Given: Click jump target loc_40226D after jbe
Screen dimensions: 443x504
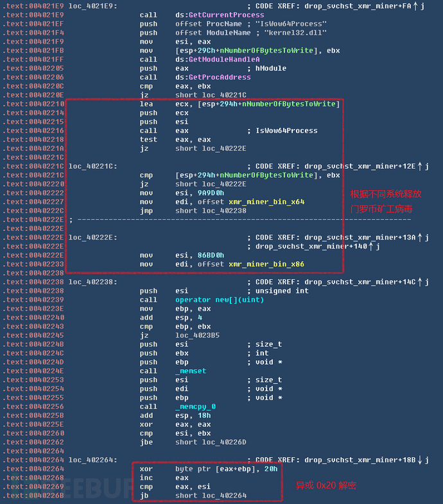Looking at the screenshot, I should [224, 442].
